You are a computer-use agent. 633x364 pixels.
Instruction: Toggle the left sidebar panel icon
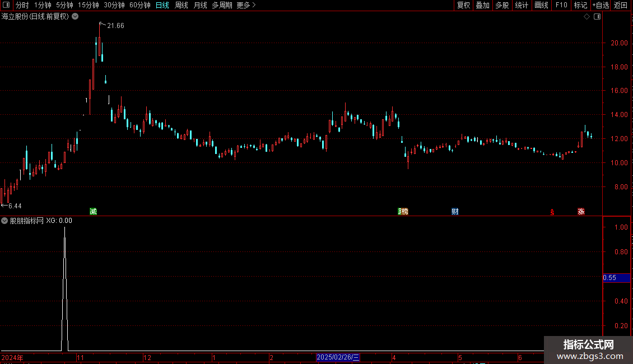point(6,5)
